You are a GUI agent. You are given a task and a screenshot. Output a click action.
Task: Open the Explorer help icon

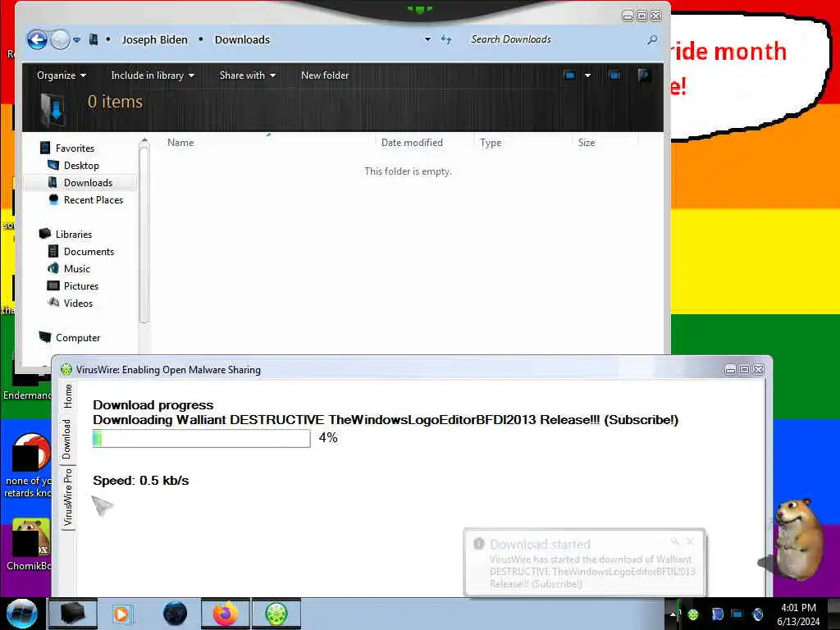644,75
